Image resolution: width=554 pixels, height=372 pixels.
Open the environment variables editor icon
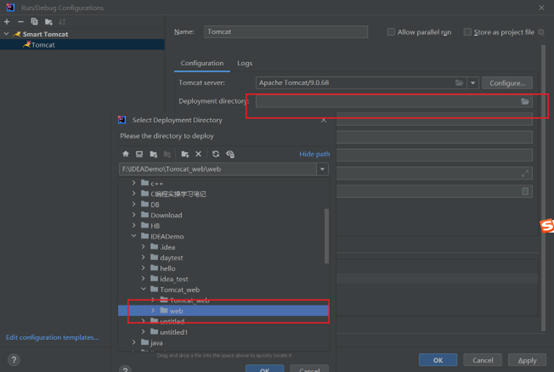pyautogui.click(x=525, y=191)
